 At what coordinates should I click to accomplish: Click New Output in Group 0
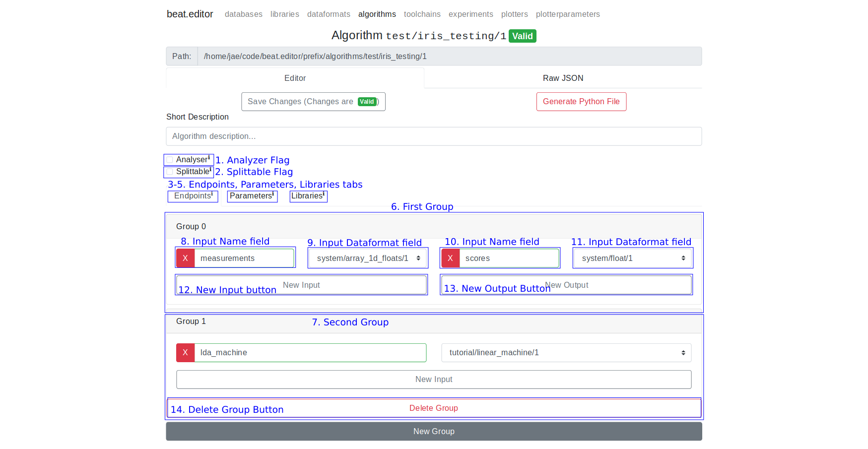[x=566, y=285]
